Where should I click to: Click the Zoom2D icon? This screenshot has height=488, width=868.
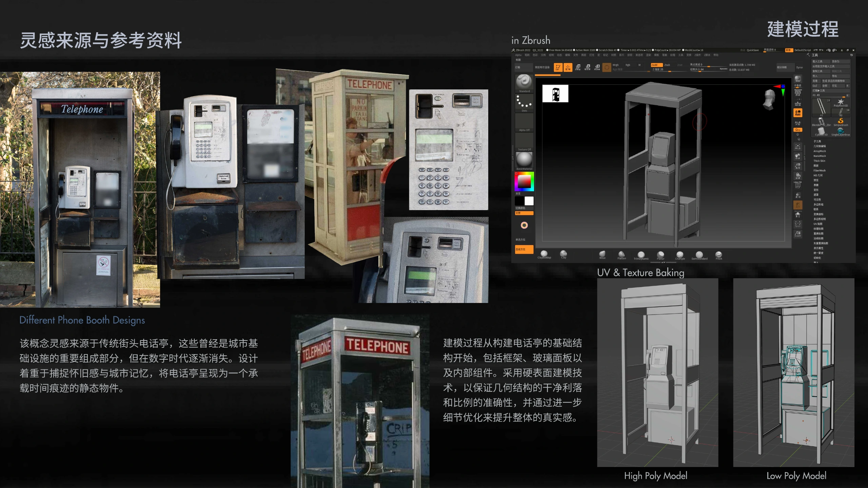[798, 234]
